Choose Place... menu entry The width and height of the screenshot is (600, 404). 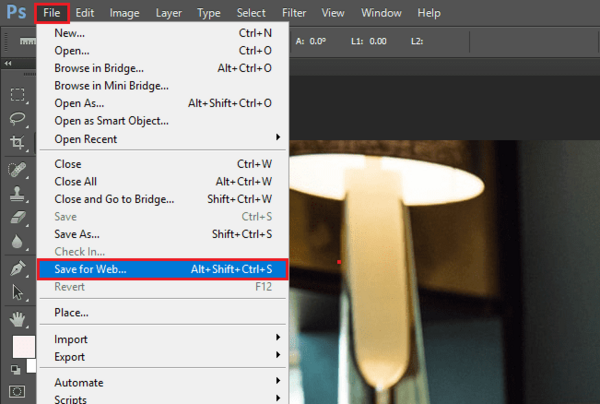pos(163,313)
